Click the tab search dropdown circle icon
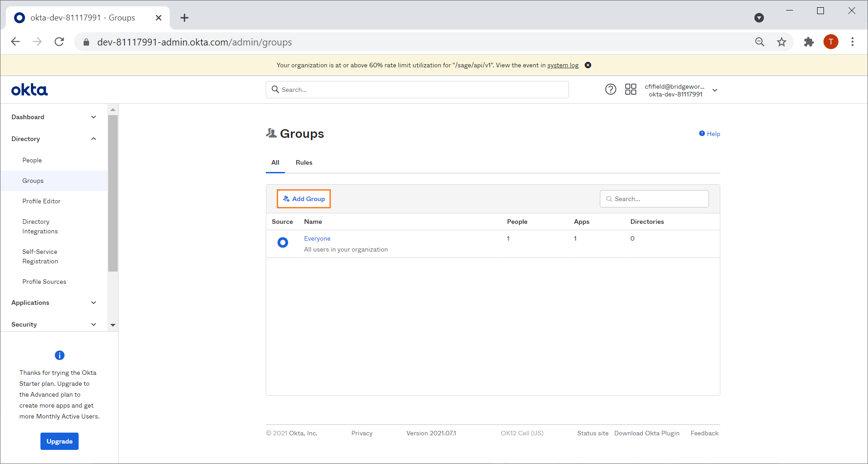 click(x=759, y=18)
